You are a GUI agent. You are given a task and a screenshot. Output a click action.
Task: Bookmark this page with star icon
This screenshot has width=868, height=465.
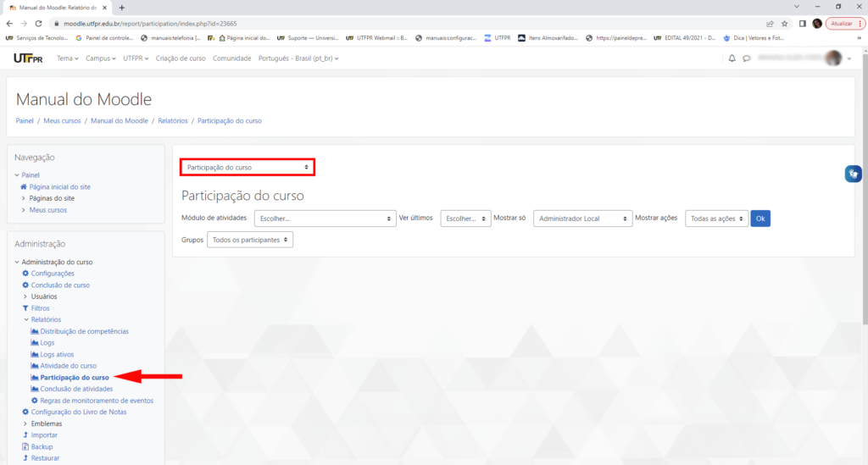[784, 24]
